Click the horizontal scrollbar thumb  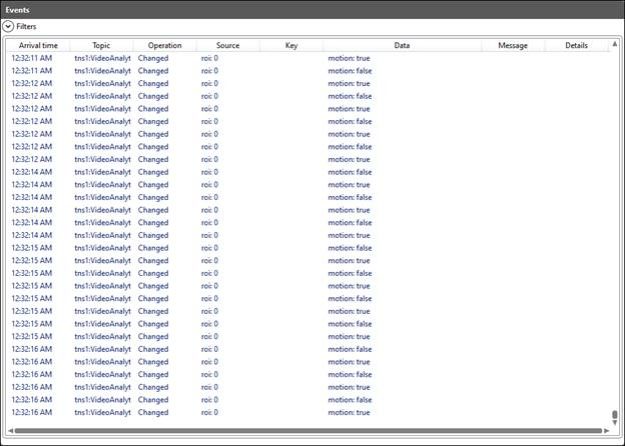click(300, 431)
